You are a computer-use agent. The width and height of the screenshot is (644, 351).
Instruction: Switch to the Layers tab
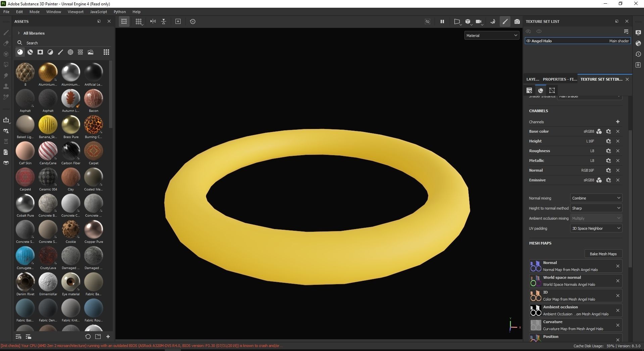point(533,79)
